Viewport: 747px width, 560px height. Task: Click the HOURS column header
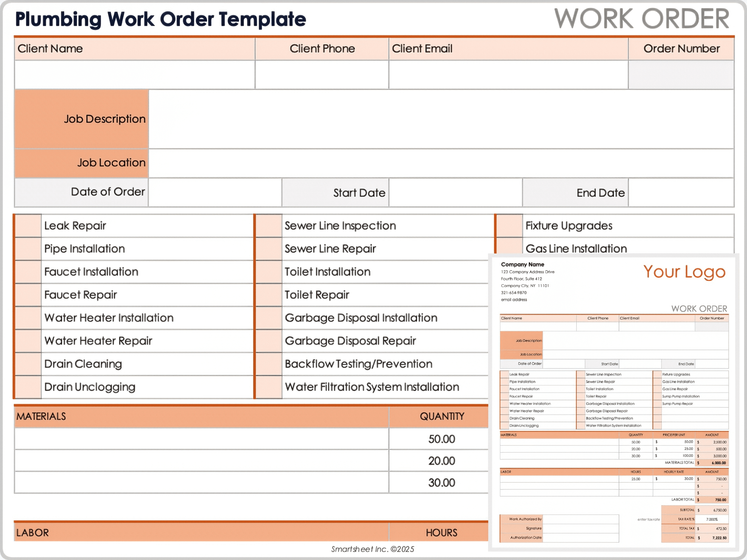[x=439, y=532]
